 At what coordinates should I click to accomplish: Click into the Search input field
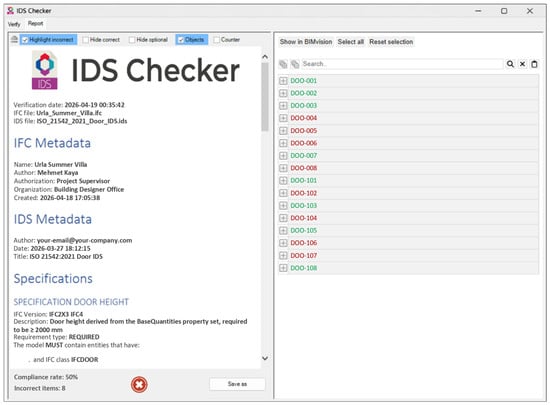(402, 64)
